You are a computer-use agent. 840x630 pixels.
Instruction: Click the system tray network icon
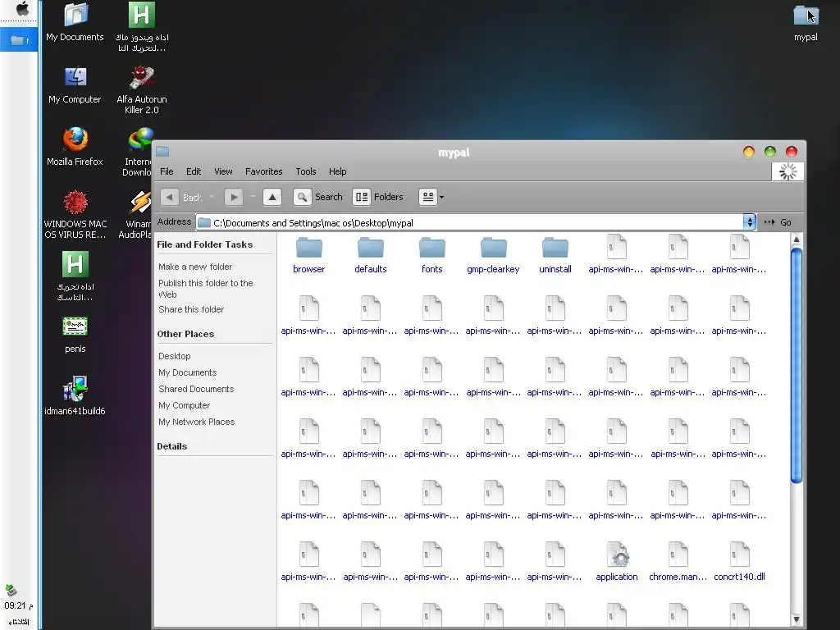tap(11, 591)
